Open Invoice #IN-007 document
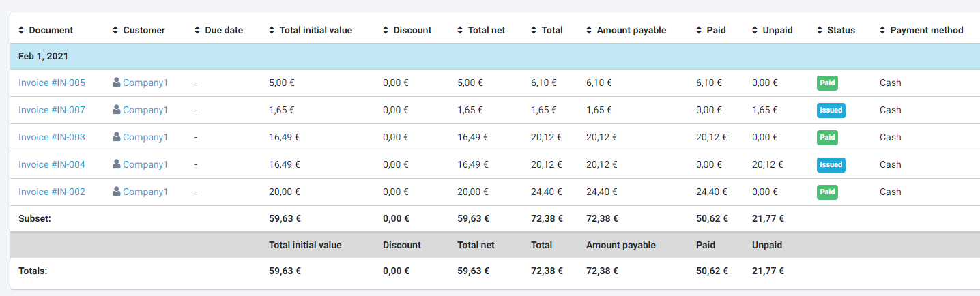This screenshot has width=980, height=296. point(52,110)
